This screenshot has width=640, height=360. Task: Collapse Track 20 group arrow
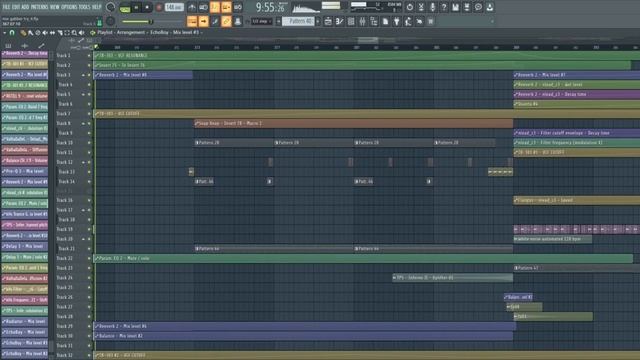point(83,239)
